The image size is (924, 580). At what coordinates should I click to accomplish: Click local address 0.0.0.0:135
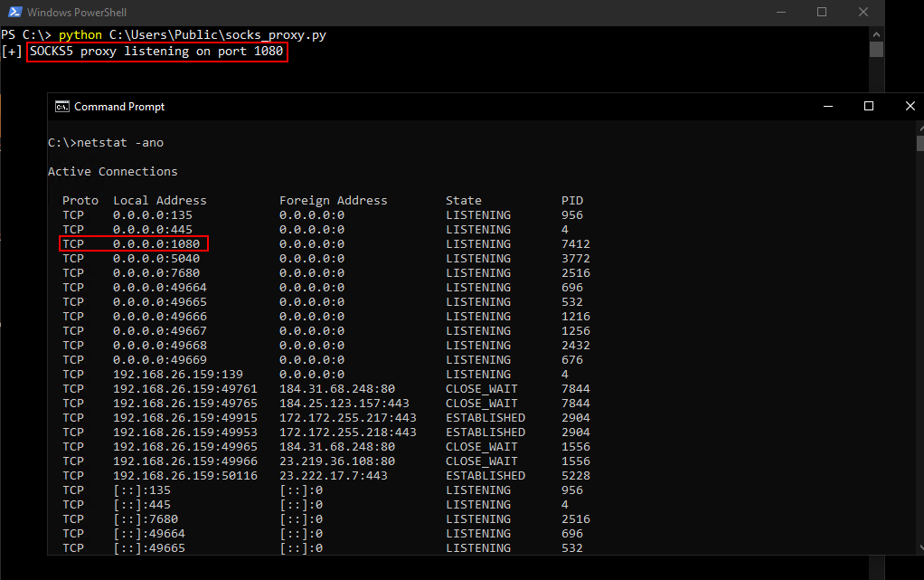click(x=153, y=215)
